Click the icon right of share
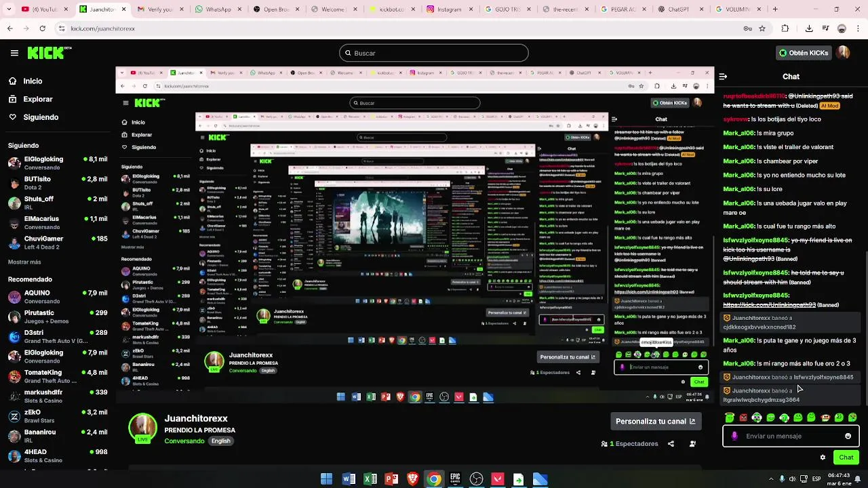Image resolution: width=868 pixels, height=488 pixels. pyautogui.click(x=692, y=444)
